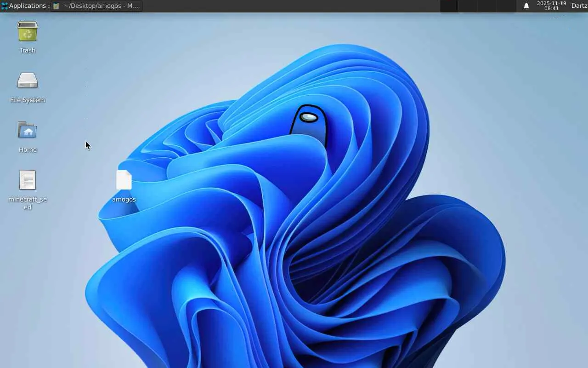Select the amogos file on the desktop
Screen dimensions: 588x368
click(x=124, y=180)
